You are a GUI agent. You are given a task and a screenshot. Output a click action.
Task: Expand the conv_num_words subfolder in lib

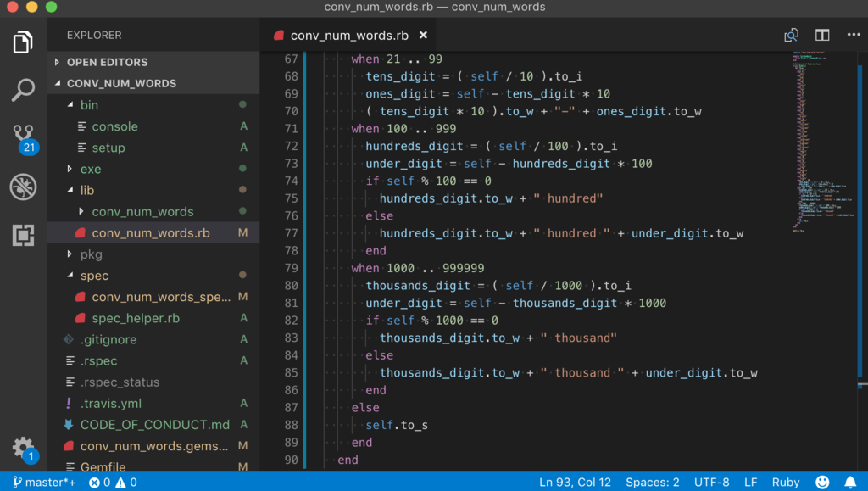[x=153, y=211]
